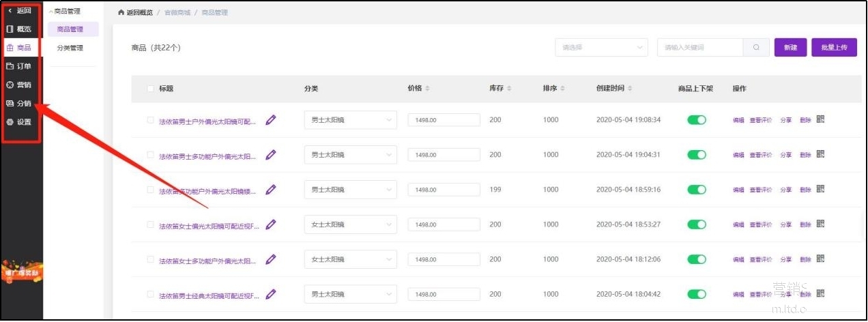Screen dimensions: 868x322
Task: Click the 批量上传 button
Action: coord(834,48)
